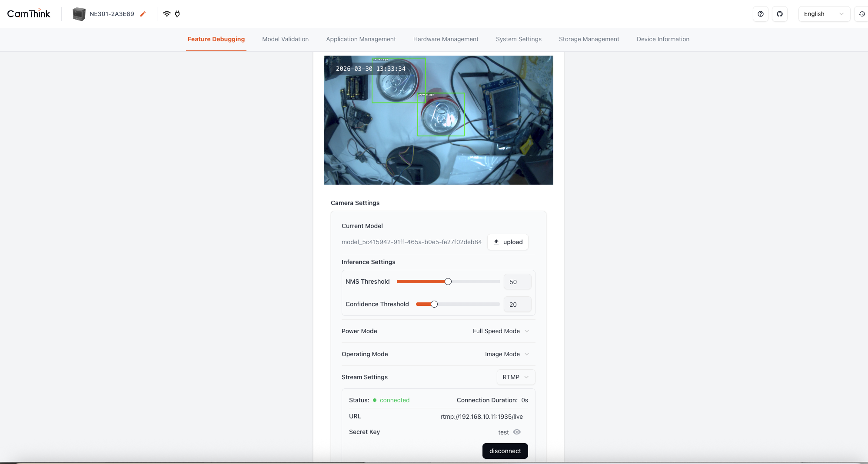Reveal the Secret Key with the eye toggle
The image size is (868, 464).
coord(516,432)
